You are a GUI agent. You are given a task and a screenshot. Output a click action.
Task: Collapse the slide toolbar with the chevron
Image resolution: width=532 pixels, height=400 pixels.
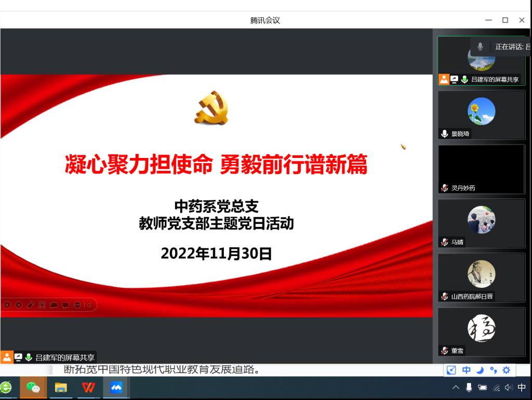89,305
